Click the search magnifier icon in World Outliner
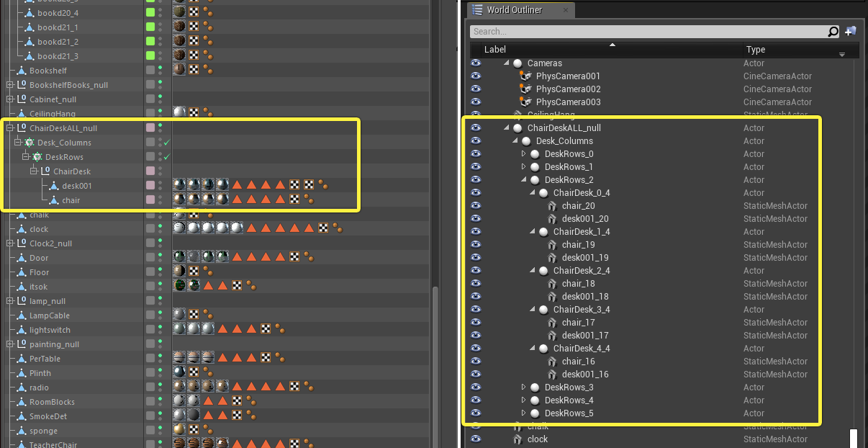Screen dimensions: 868x448 833,32
